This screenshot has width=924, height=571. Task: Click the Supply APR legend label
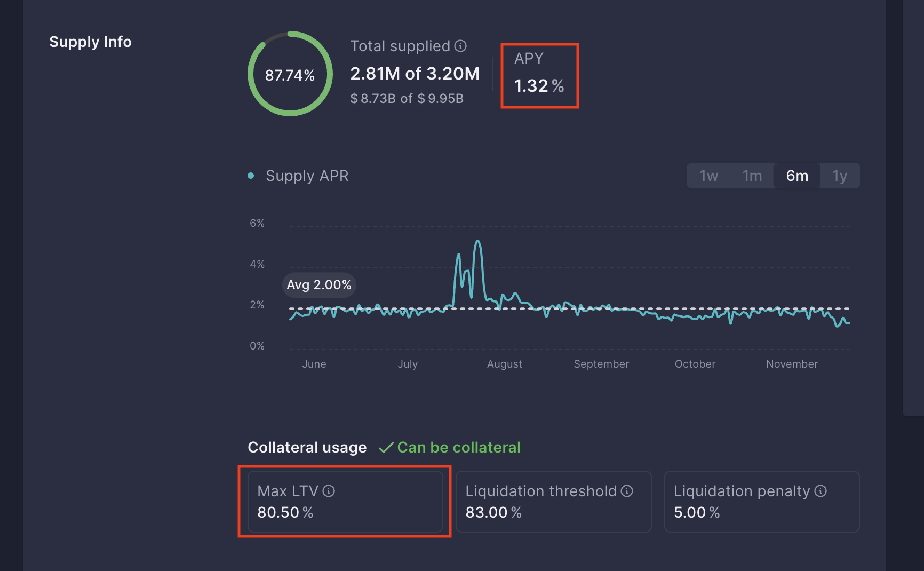[x=307, y=176]
